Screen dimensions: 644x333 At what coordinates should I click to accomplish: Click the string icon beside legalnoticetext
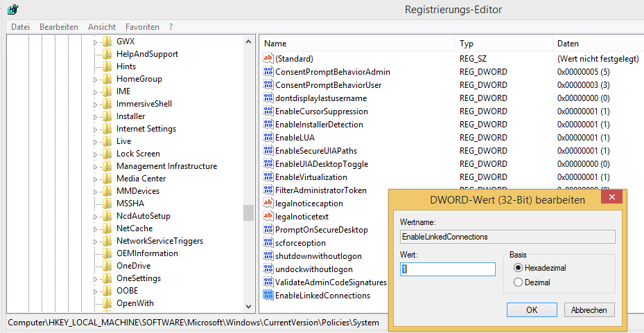(268, 217)
